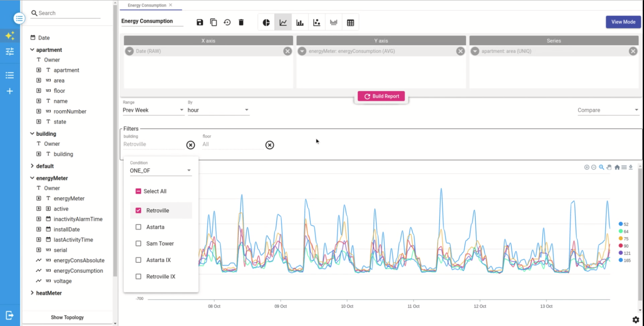
Task: Open the Range dropdown Prev Week
Action: tap(153, 110)
